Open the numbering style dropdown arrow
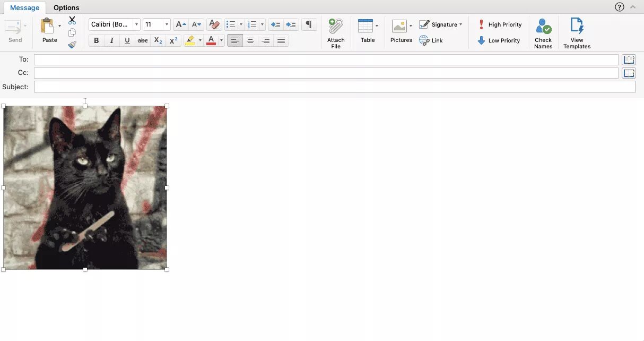644x341 pixels. [263, 24]
